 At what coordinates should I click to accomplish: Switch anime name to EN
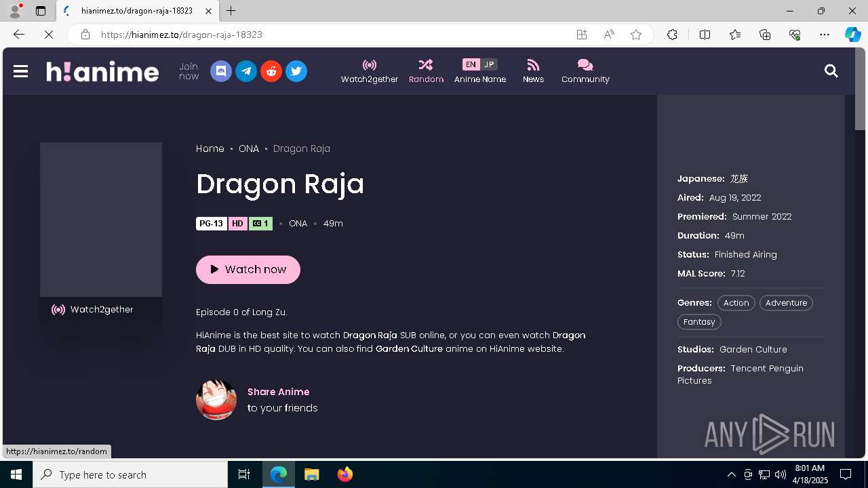471,64
